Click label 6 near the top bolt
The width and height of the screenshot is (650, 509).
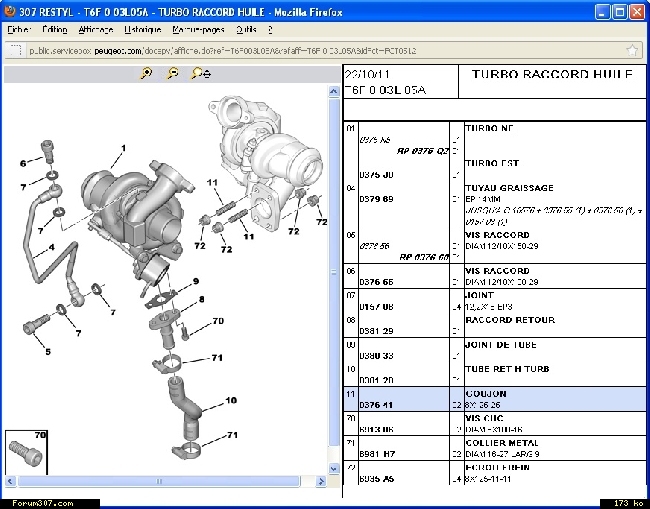(23, 163)
